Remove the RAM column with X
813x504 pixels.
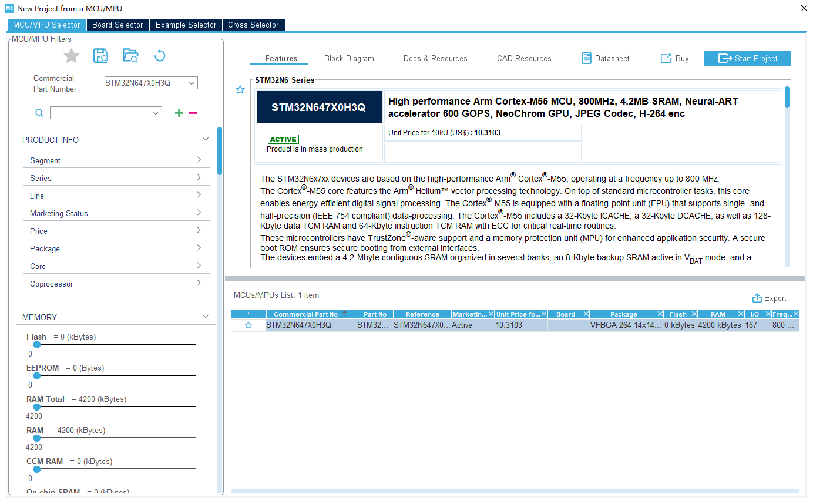(740, 314)
